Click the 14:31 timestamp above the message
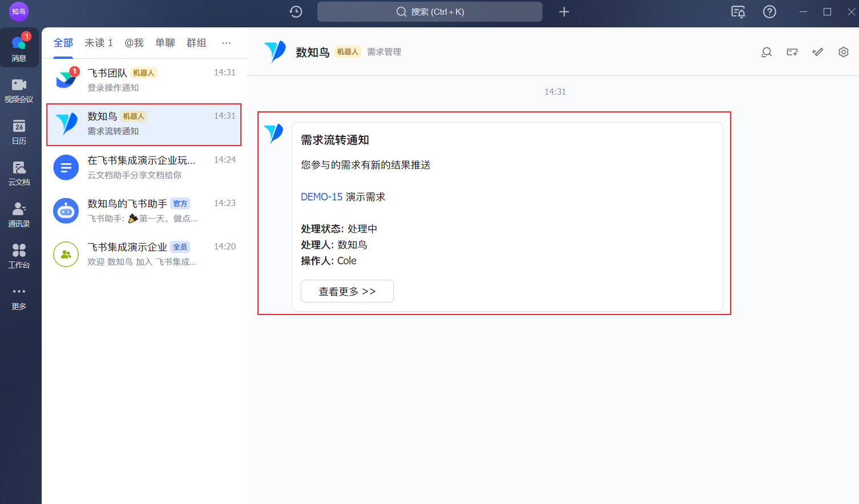This screenshot has height=504, width=859. [x=555, y=92]
